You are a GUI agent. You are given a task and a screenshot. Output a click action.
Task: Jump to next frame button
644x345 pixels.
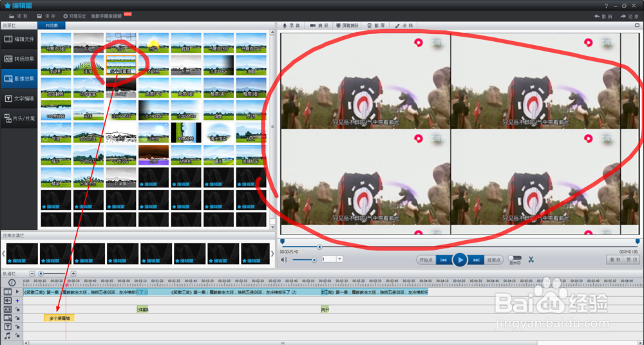[x=476, y=260]
